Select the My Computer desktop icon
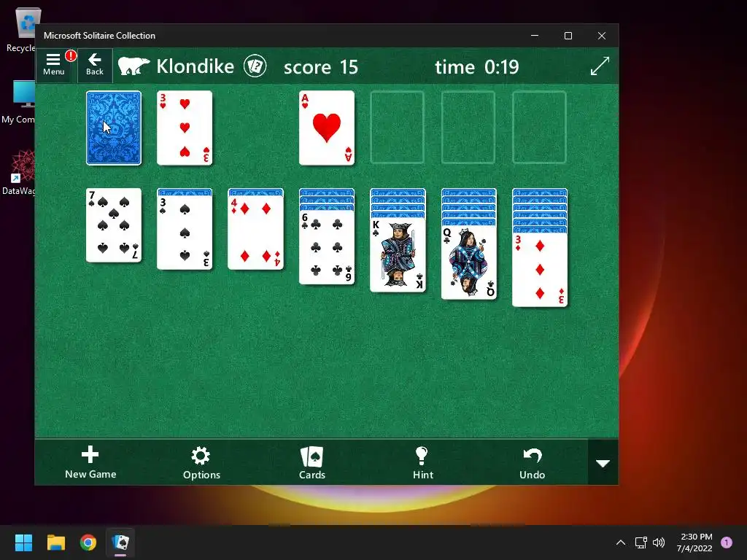Screen dimensions: 747x560 tap(20, 102)
